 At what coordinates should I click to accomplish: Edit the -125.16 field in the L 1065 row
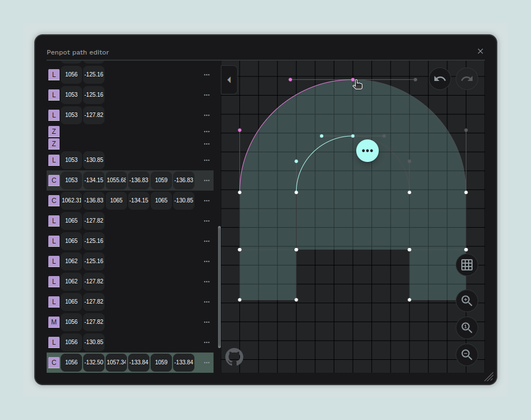[94, 241]
